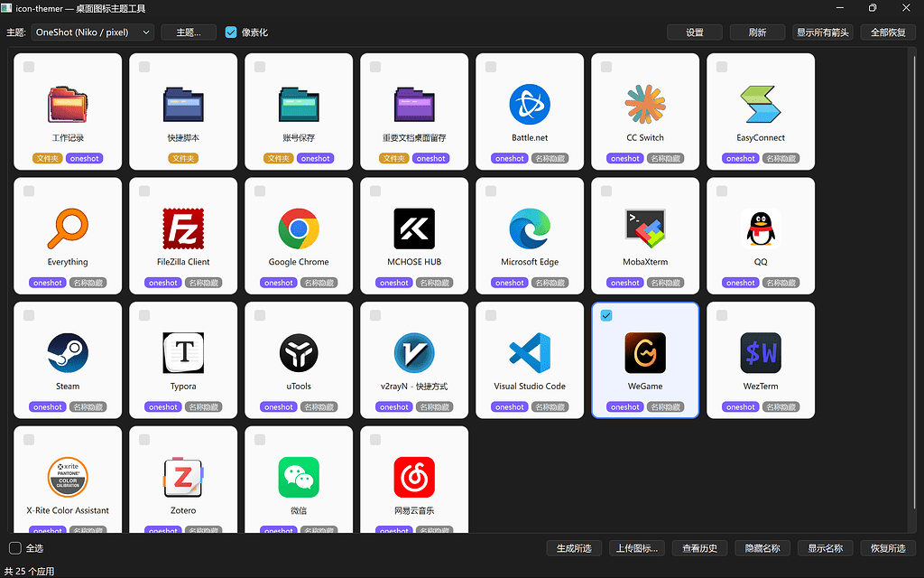Click the 账号保存 teal folder icon

[299, 105]
